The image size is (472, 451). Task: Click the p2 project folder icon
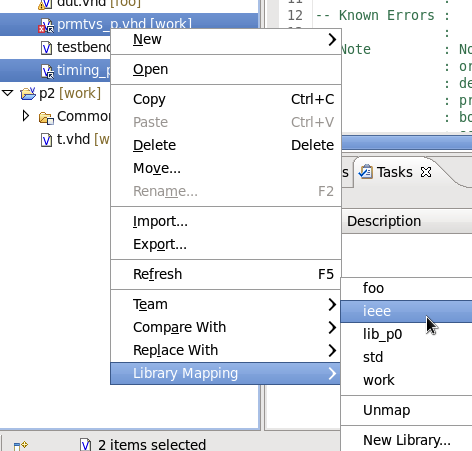pos(28,94)
